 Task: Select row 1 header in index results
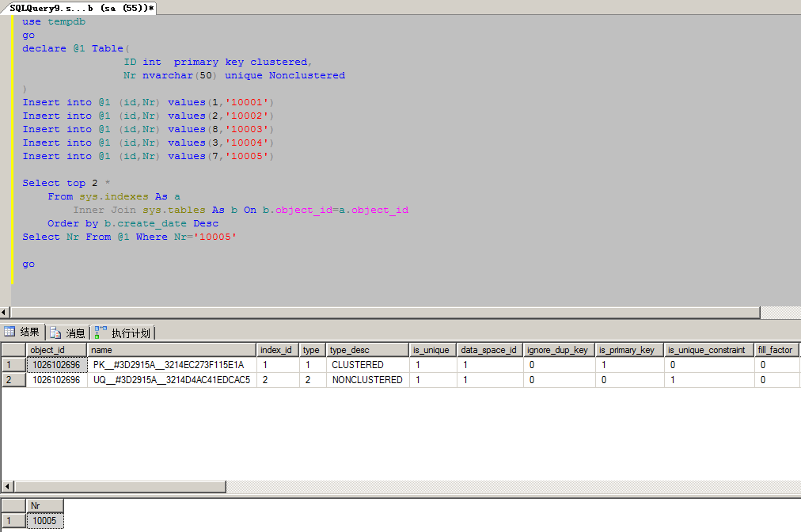[13, 365]
